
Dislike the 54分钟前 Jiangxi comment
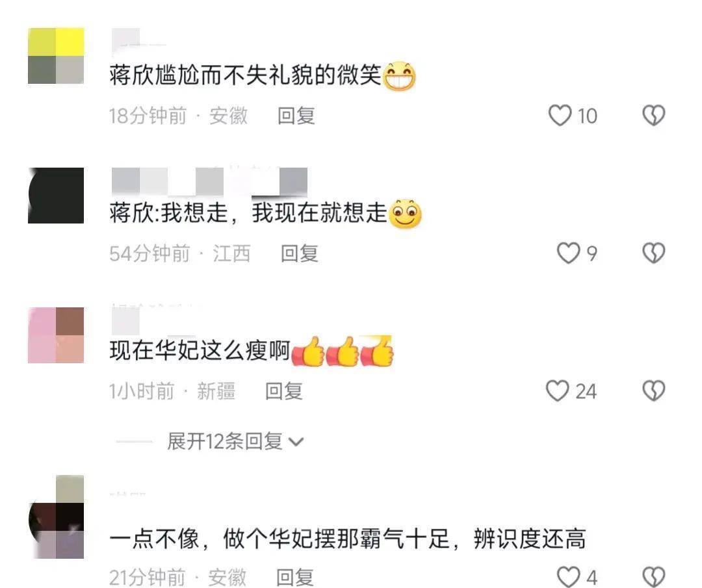point(654,253)
